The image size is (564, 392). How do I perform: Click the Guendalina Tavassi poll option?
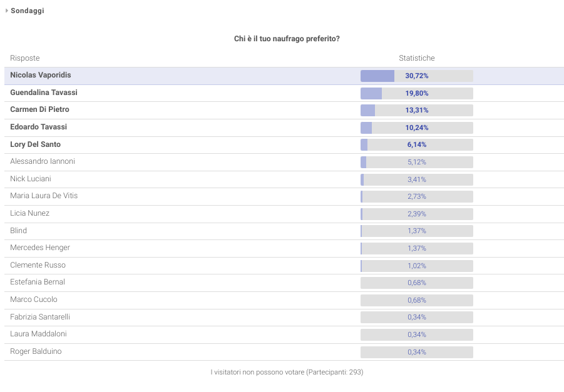click(44, 93)
